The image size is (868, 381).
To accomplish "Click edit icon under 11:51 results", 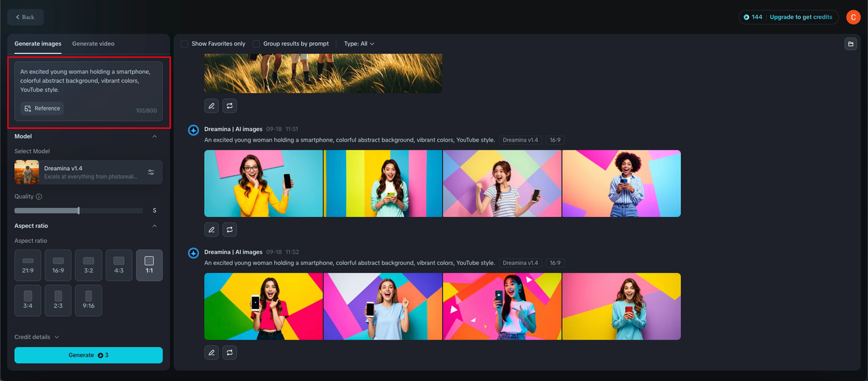I will tap(212, 230).
